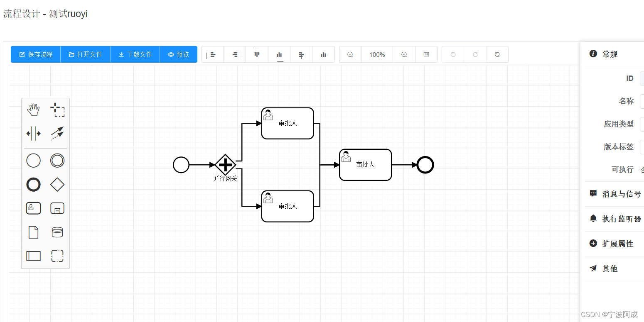This screenshot has height=322, width=644.
Task: Select the start event on the canvas
Action: pyautogui.click(x=181, y=165)
